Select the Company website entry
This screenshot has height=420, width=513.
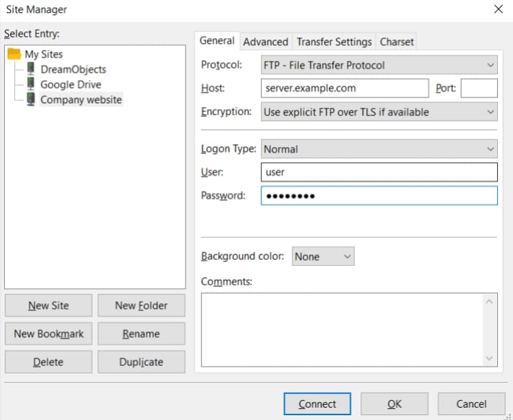[81, 99]
